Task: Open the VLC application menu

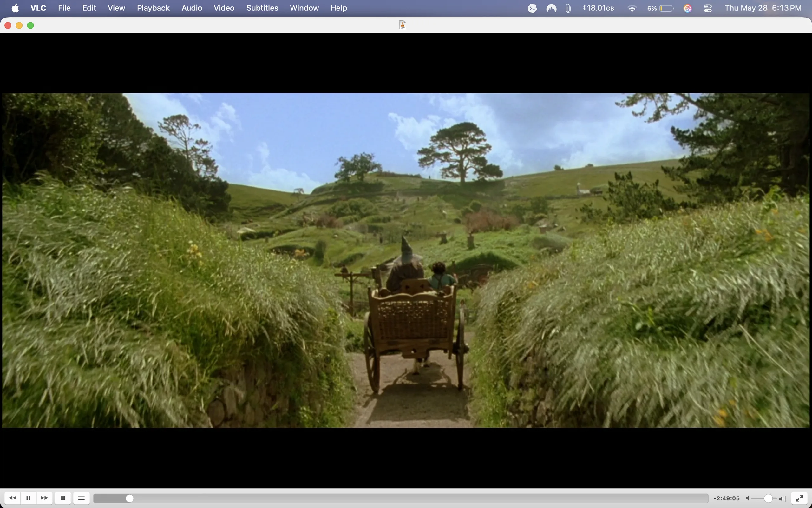Action: tap(38, 8)
